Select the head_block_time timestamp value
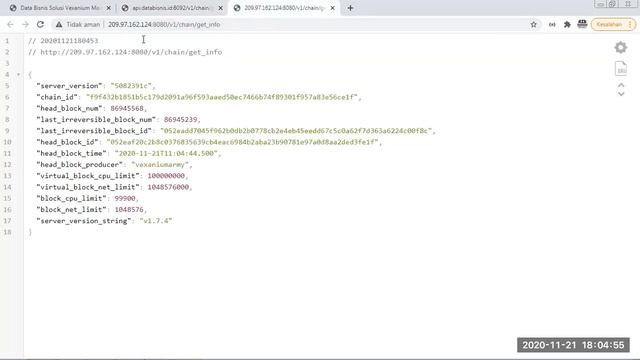 coord(166,153)
